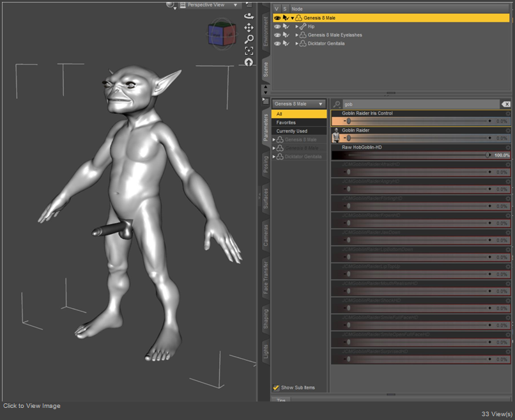Image resolution: width=515 pixels, height=420 pixels.
Task: Click the Click to View Image link
Action: [x=32, y=406]
